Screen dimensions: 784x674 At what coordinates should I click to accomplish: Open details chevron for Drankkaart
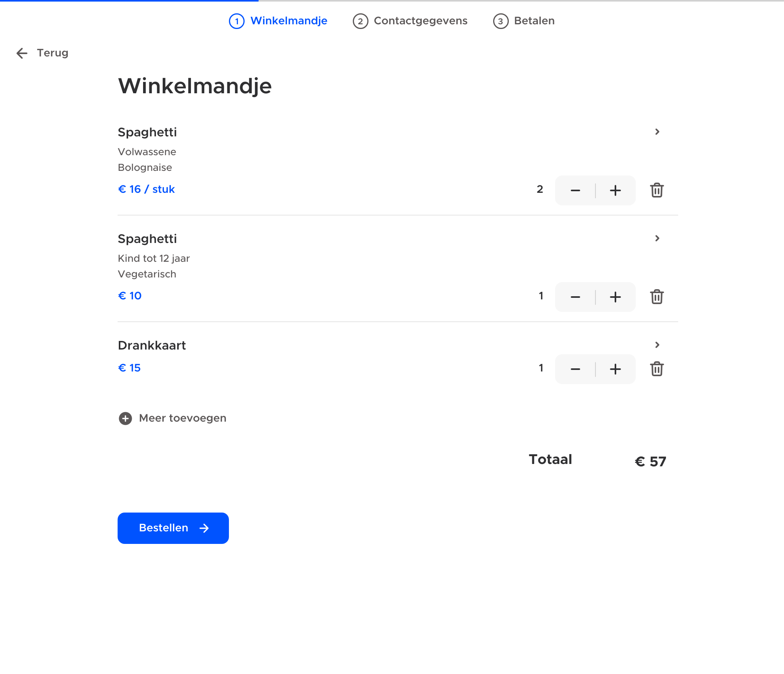657,345
